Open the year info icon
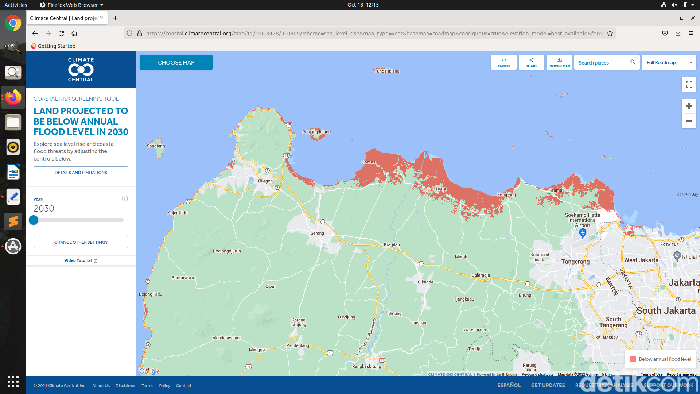 click(125, 199)
